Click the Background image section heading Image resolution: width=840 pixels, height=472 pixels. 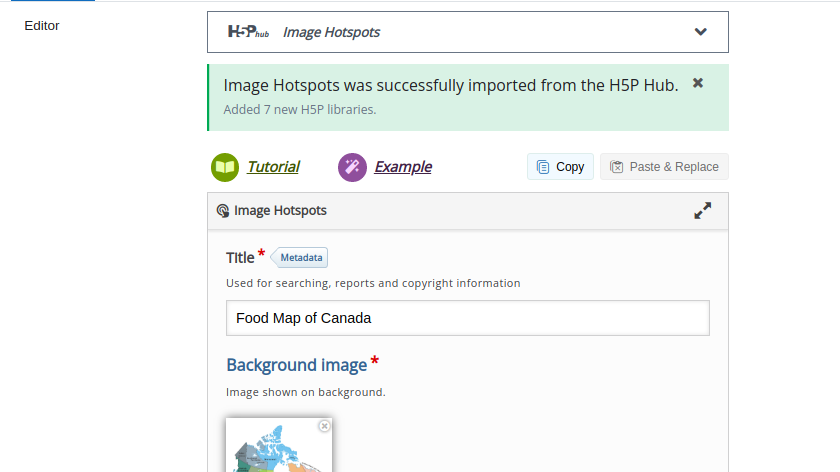click(296, 365)
